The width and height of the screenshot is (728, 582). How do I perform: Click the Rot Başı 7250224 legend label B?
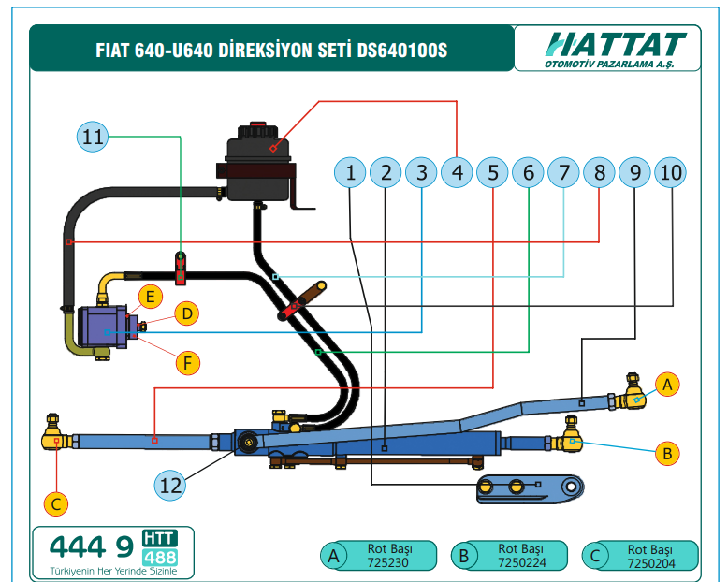[x=509, y=556]
